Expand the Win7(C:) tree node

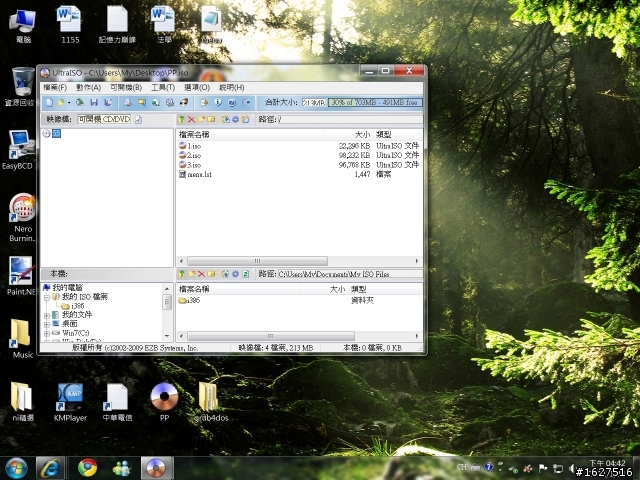point(47,333)
